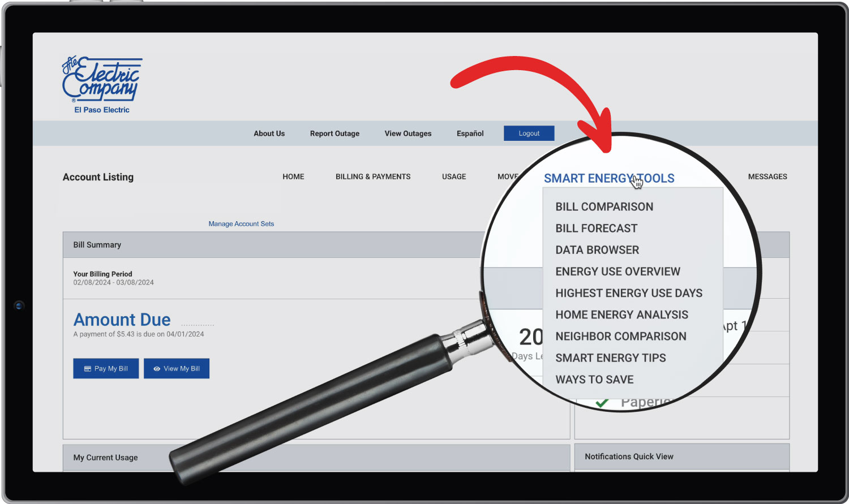Click the Logout button
Screen dimensions: 849x504
[529, 133]
